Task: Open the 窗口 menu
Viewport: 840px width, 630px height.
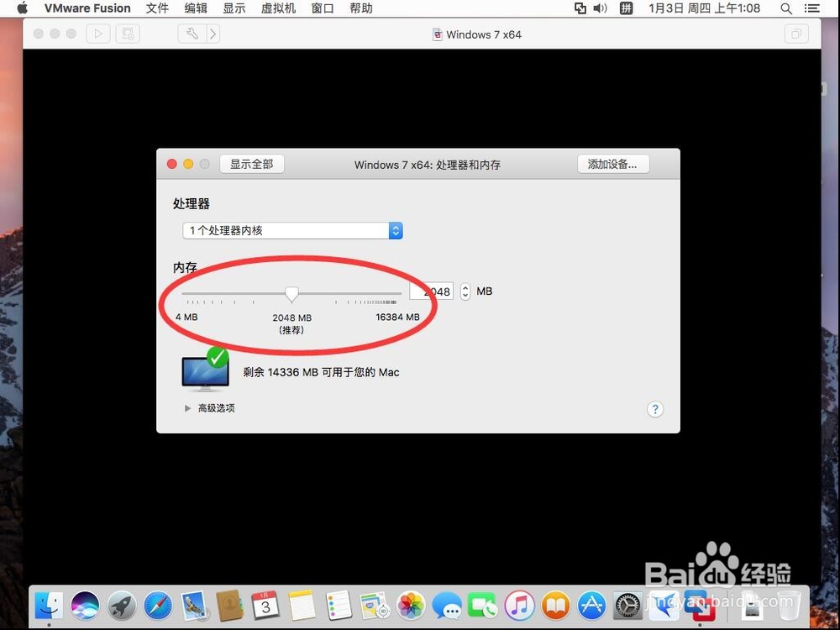Action: (x=323, y=8)
